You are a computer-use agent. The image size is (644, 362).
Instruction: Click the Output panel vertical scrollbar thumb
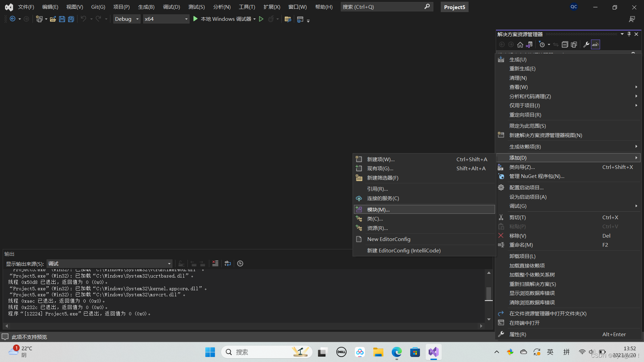point(489,294)
